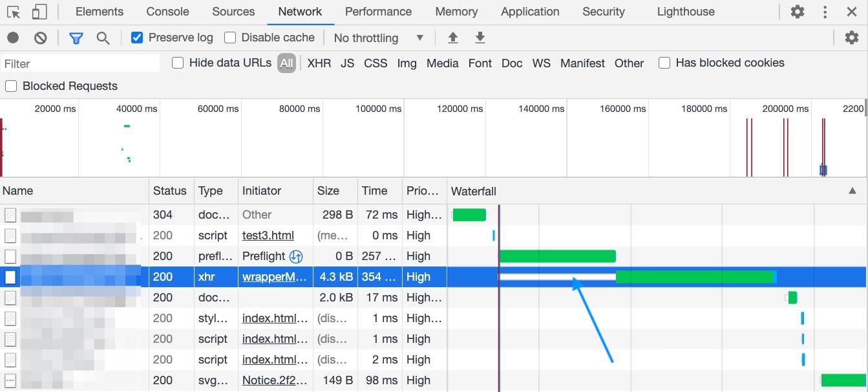868x392 pixels.
Task: Toggle the network filter funnel icon
Action: point(76,38)
